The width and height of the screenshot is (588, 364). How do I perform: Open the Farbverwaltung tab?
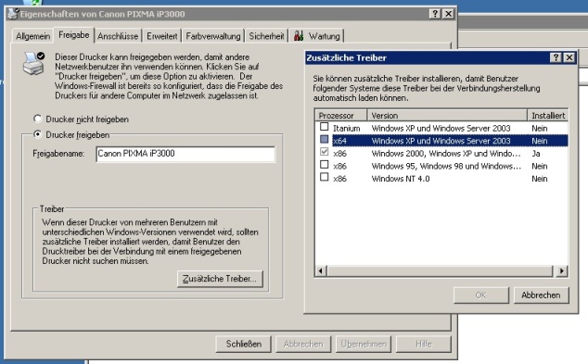pos(213,36)
